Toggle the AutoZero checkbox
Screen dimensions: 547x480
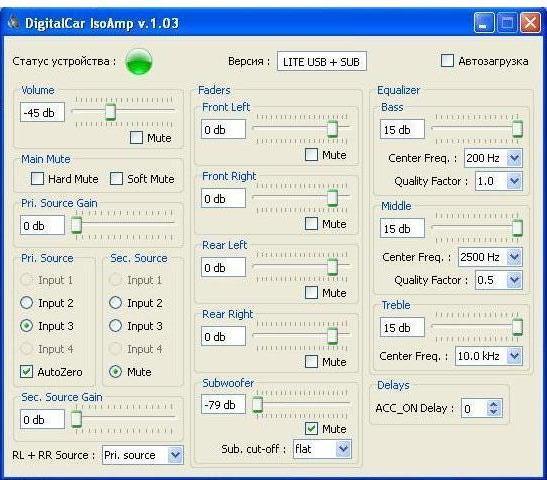tap(27, 372)
